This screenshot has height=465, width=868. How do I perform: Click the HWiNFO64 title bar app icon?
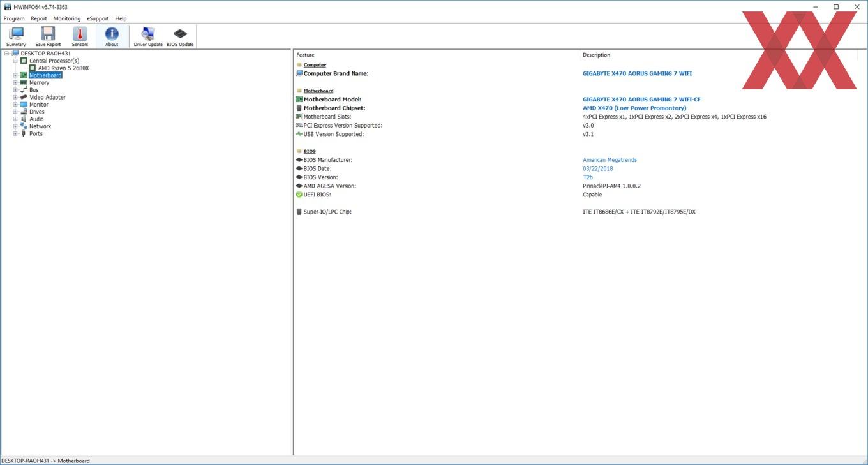click(7, 7)
